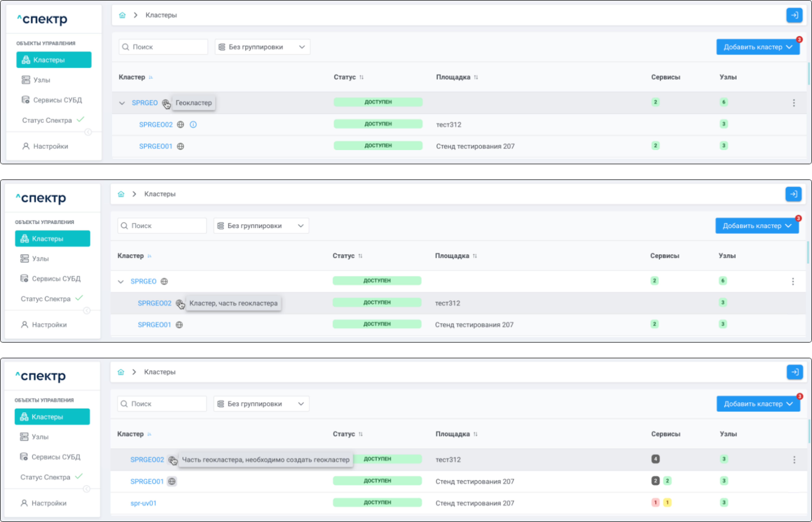Sort by Статус column in the bottom screenshot
The width and height of the screenshot is (812, 522).
tap(360, 434)
